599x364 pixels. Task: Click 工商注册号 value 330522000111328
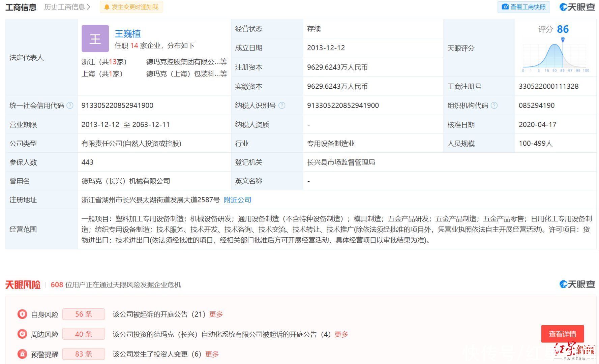point(548,86)
